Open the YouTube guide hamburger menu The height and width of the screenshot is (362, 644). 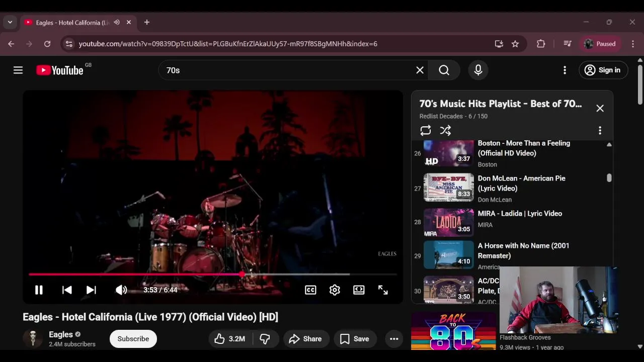[x=18, y=70]
